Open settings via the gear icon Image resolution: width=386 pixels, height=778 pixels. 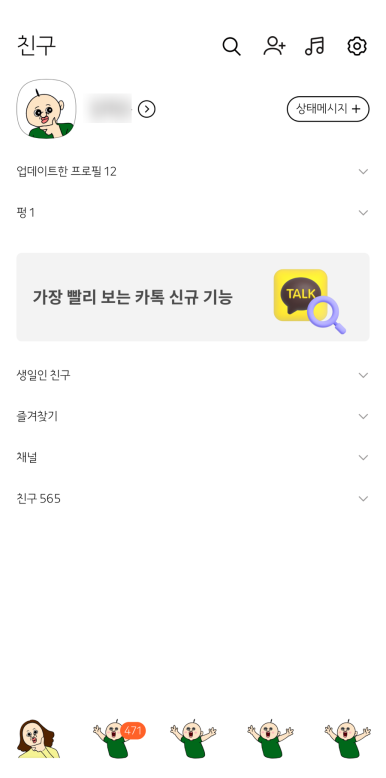pyautogui.click(x=357, y=46)
